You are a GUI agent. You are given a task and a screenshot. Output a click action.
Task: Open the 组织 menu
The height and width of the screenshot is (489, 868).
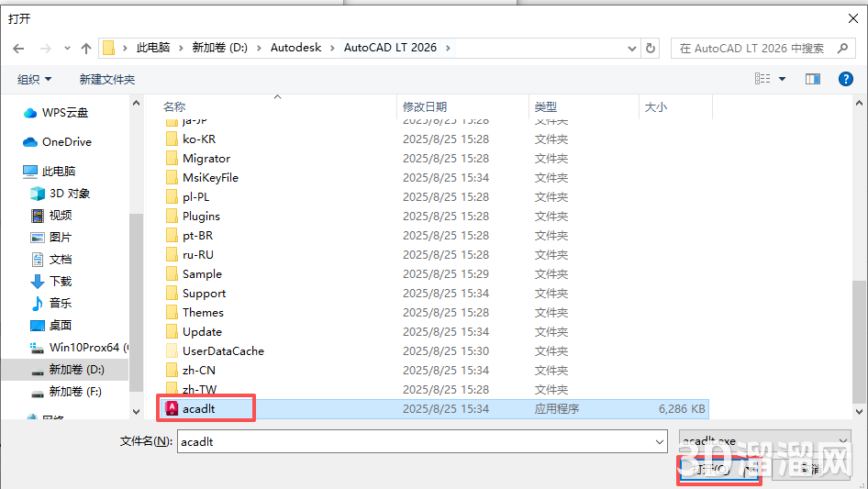click(x=34, y=79)
